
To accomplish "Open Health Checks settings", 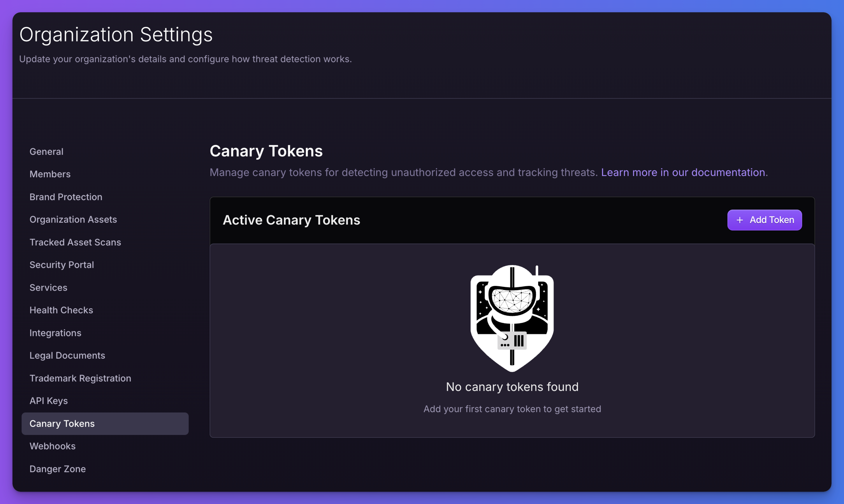I will point(61,310).
